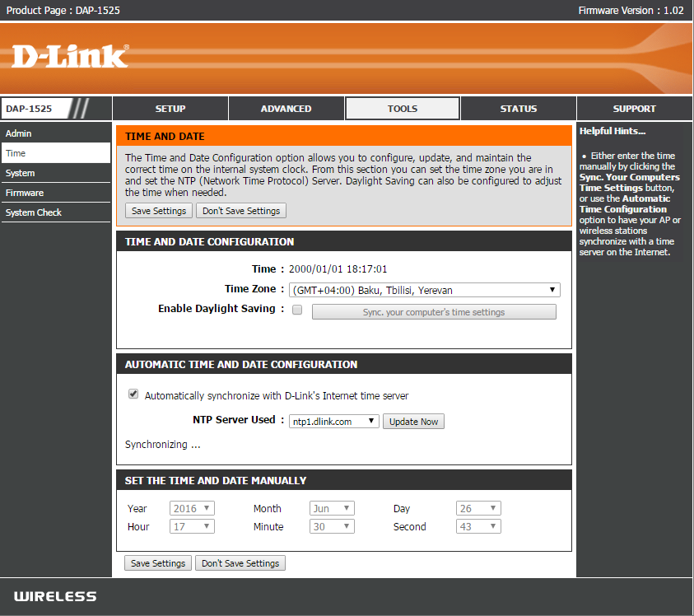Open the SETUP tab
This screenshot has height=616, width=694.
tap(170, 109)
